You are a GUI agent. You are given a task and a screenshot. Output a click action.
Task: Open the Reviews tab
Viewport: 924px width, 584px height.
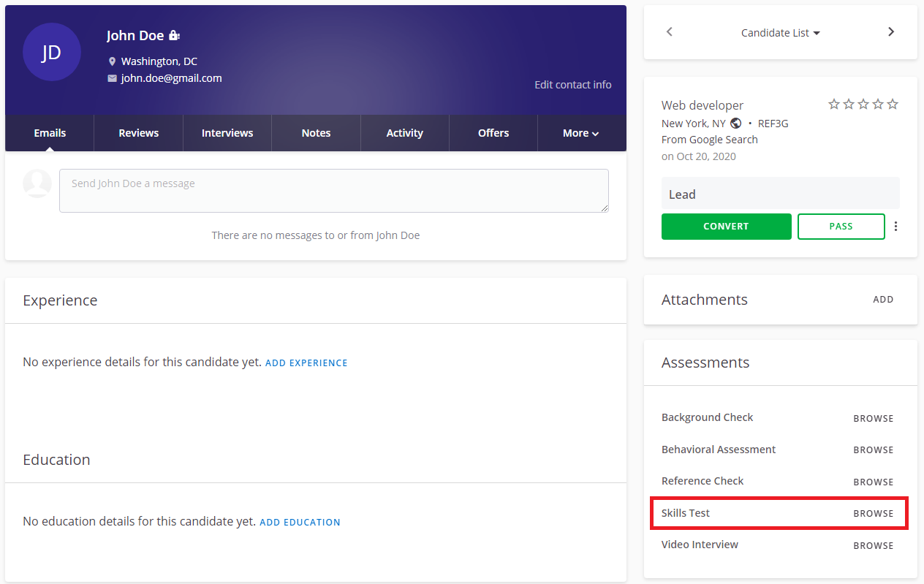pyautogui.click(x=139, y=133)
